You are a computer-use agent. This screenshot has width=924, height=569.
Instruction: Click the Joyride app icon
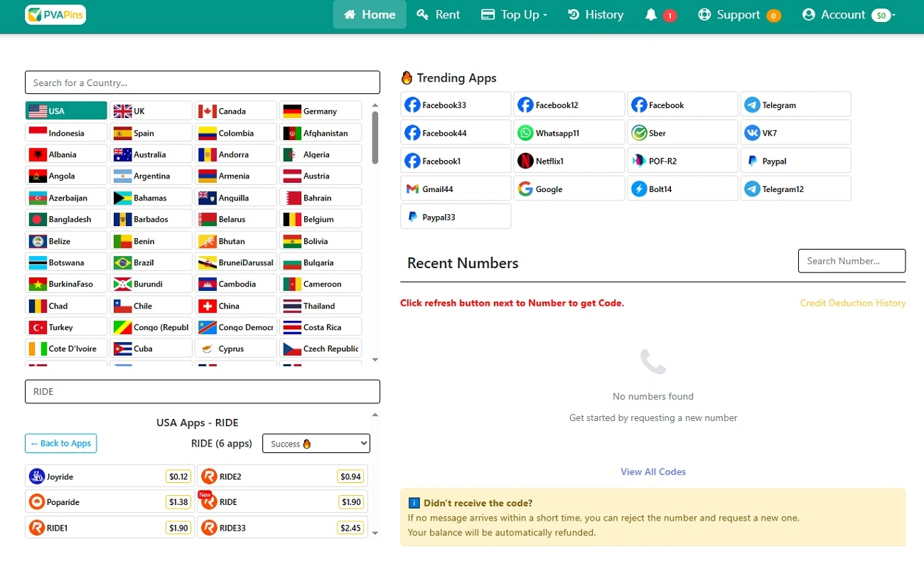(x=36, y=477)
